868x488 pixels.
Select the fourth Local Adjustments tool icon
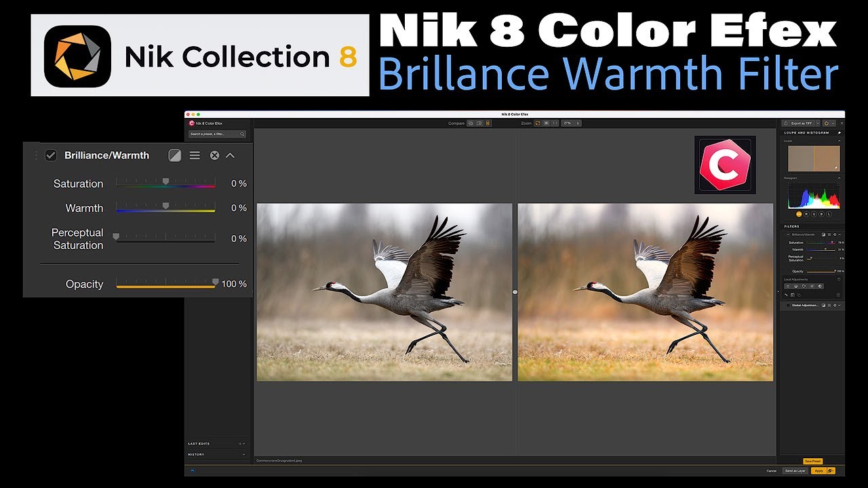[812, 286]
